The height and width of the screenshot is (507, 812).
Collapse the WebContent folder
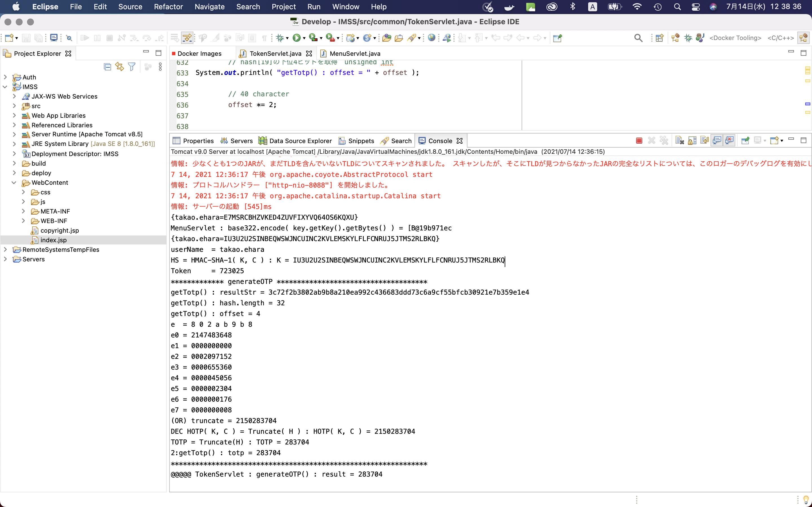pos(14,183)
